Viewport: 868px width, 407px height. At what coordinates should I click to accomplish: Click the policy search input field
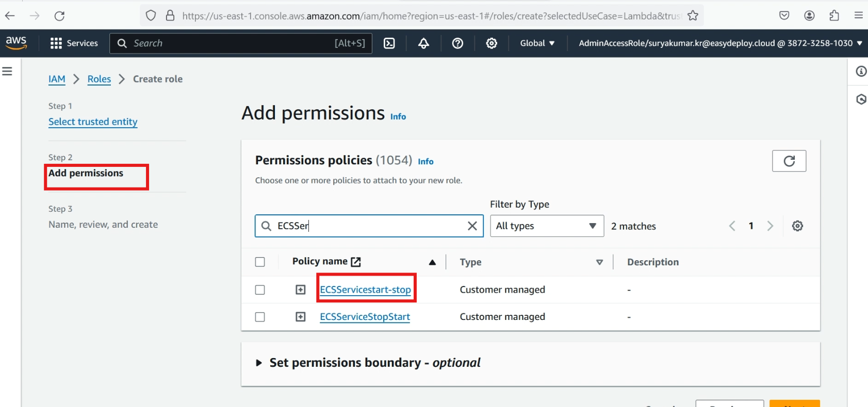coord(369,226)
